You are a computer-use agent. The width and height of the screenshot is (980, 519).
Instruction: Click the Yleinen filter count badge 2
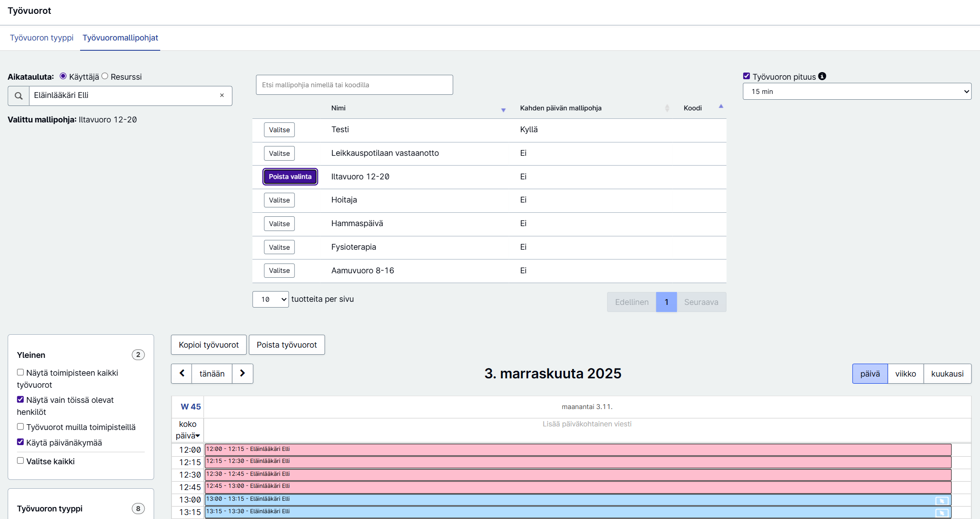(138, 355)
